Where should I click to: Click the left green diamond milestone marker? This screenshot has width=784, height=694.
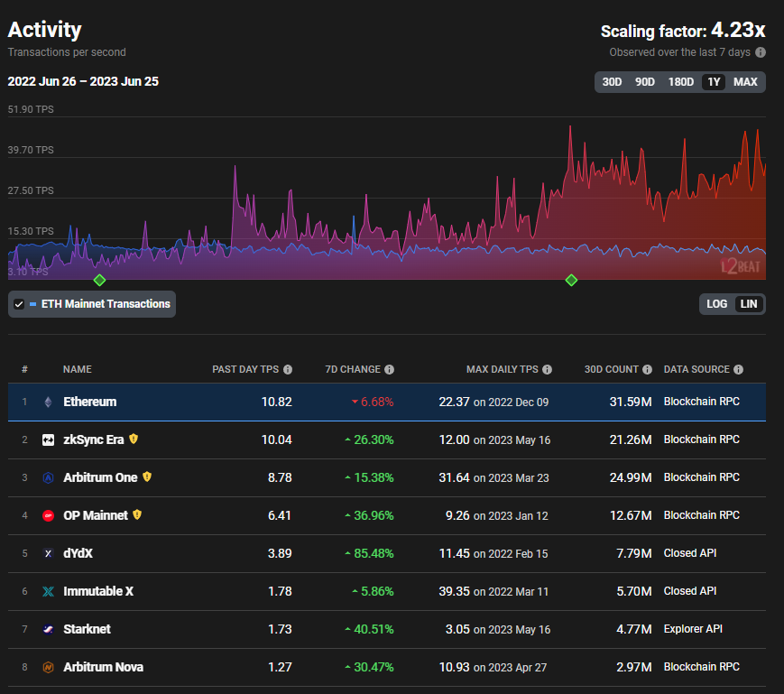99,280
